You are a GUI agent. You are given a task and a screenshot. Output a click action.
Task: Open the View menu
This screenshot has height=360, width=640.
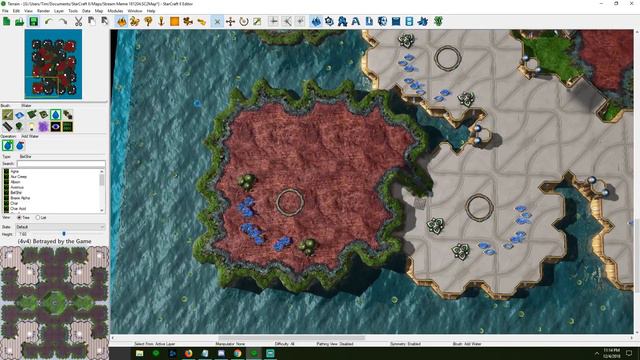[29, 11]
